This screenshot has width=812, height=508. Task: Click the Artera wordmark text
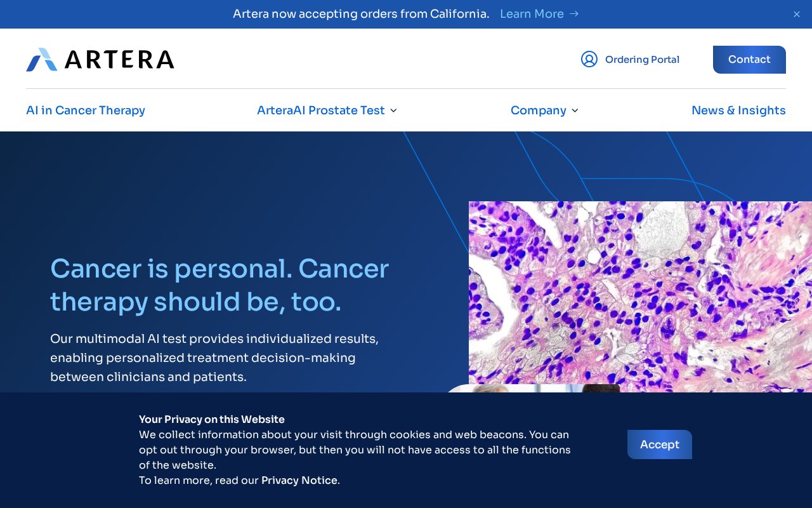[x=119, y=60]
